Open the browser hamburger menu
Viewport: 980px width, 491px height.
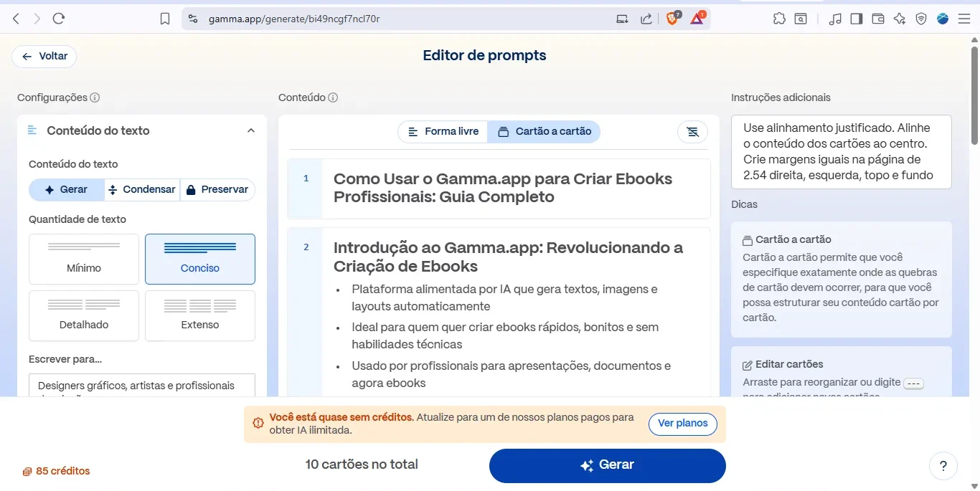[964, 19]
